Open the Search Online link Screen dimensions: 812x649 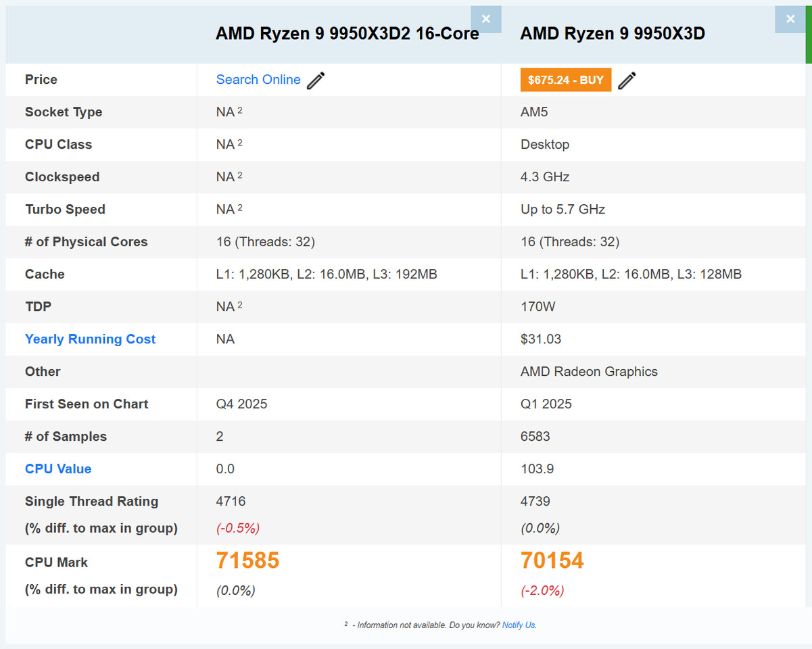(258, 80)
